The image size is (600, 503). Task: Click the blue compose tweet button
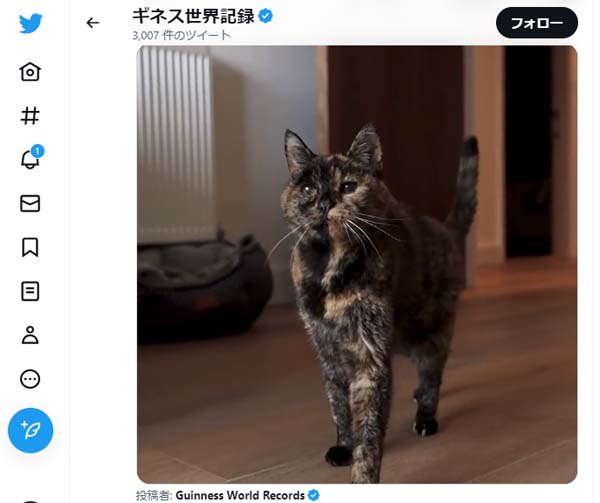click(31, 430)
